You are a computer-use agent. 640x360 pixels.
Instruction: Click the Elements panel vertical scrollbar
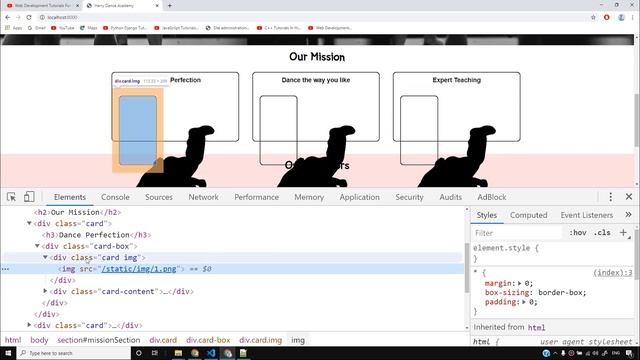[x=467, y=269]
